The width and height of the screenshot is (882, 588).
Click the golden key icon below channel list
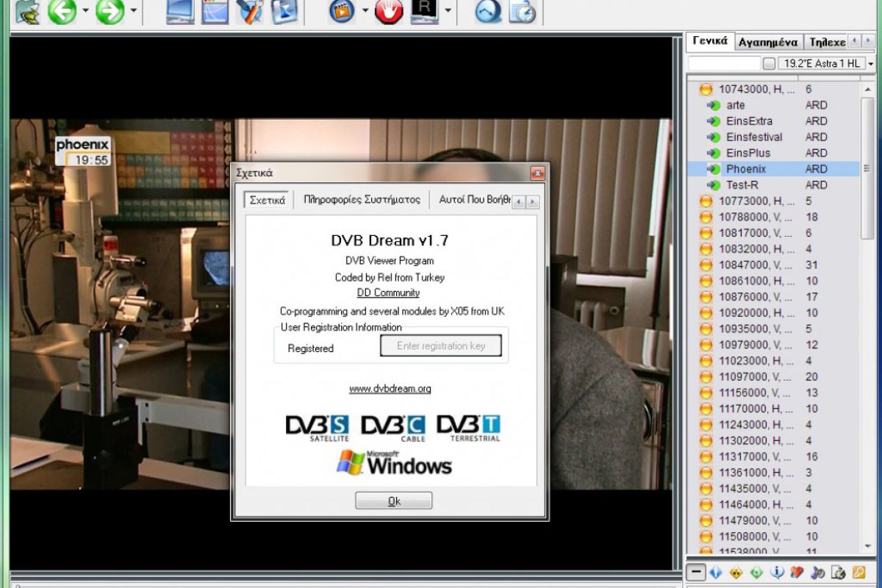(858, 573)
